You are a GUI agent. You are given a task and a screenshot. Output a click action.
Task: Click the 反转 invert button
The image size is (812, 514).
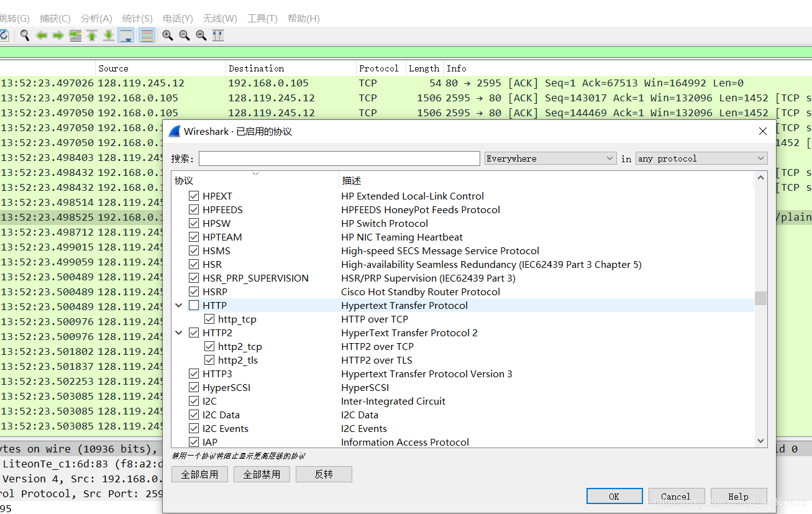pos(324,474)
